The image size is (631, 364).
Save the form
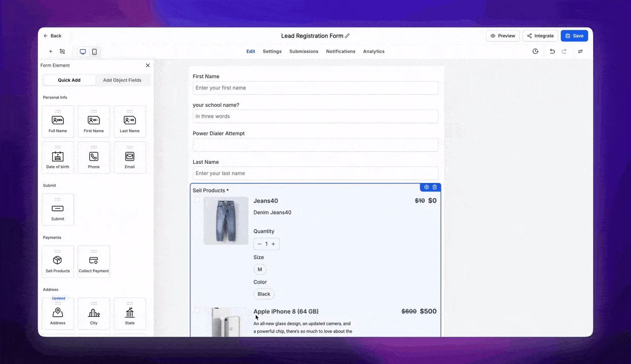pyautogui.click(x=574, y=36)
